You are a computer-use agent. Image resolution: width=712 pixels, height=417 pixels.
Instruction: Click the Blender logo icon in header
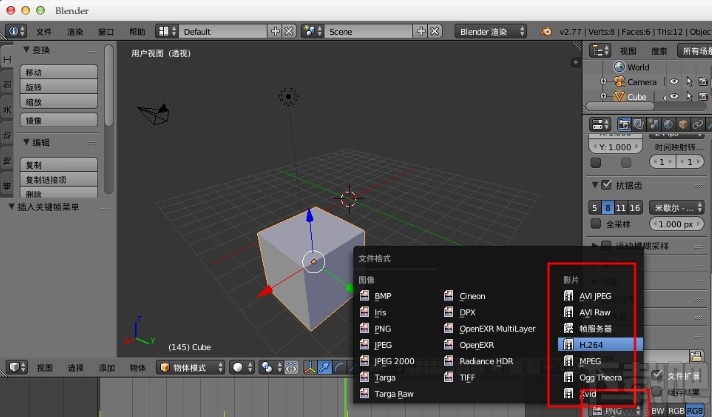coord(545,31)
